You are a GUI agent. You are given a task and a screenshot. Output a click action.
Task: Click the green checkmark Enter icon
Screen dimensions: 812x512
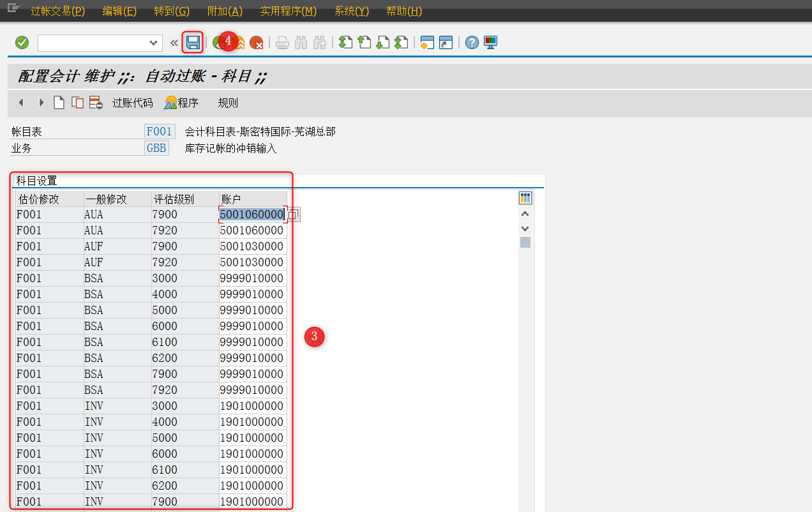click(21, 42)
